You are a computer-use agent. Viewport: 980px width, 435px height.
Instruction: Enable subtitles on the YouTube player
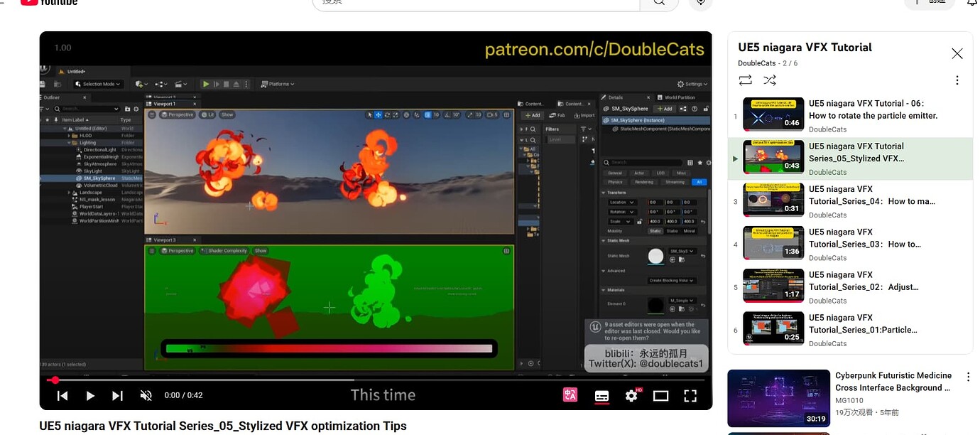(601, 396)
